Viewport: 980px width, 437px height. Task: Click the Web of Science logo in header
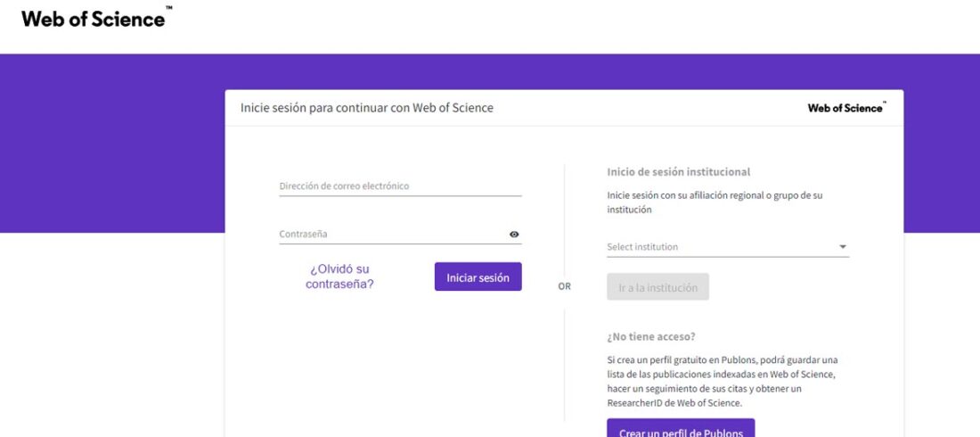[97, 18]
